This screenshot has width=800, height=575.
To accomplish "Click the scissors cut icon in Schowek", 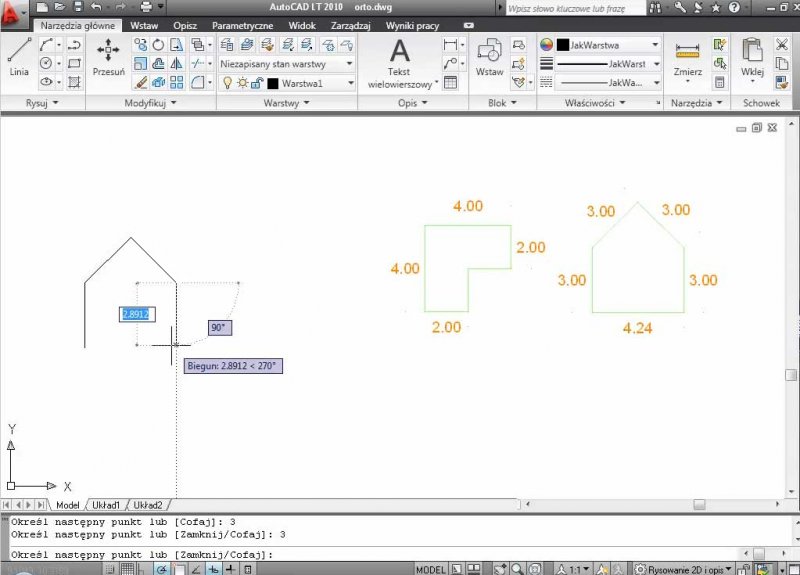I will [783, 45].
